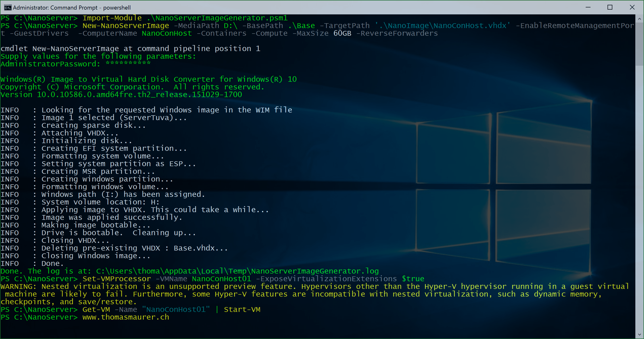The width and height of the screenshot is (644, 339).
Task: Close the Administrator Command Prompt window
Action: (632, 7)
